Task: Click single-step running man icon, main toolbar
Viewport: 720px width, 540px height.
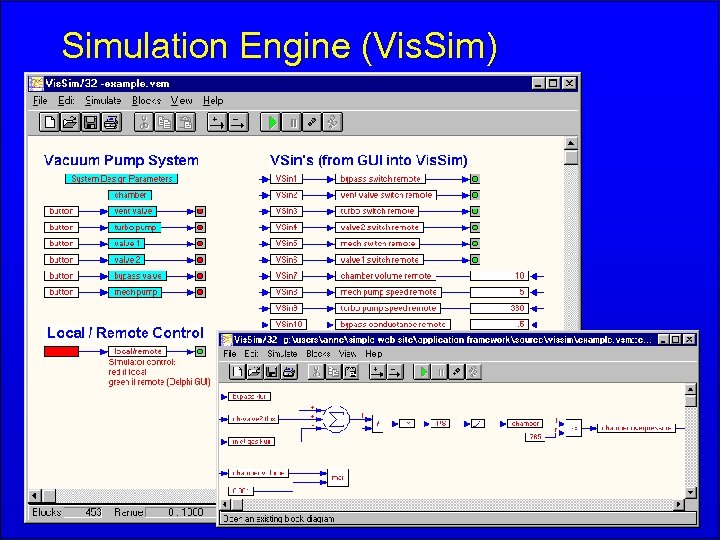Action: click(x=333, y=123)
